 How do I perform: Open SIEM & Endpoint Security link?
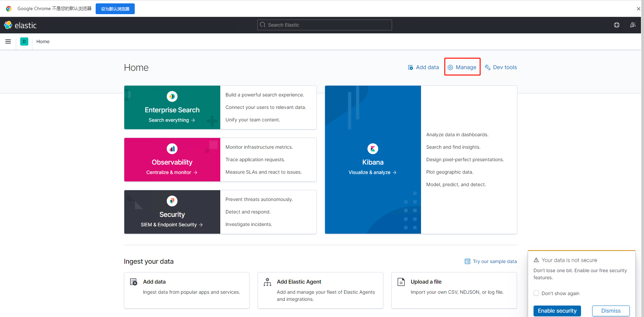pyautogui.click(x=172, y=225)
